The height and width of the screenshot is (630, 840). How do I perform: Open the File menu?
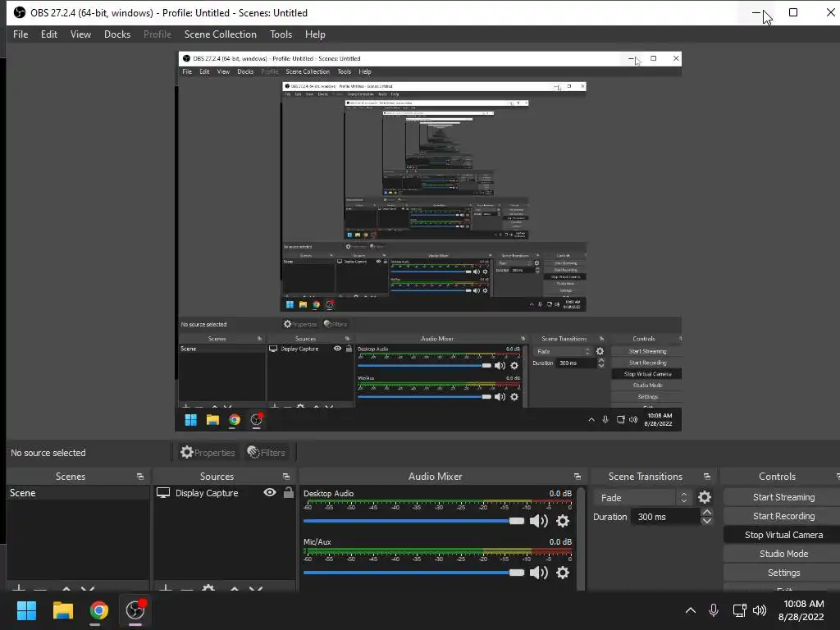pyautogui.click(x=21, y=34)
